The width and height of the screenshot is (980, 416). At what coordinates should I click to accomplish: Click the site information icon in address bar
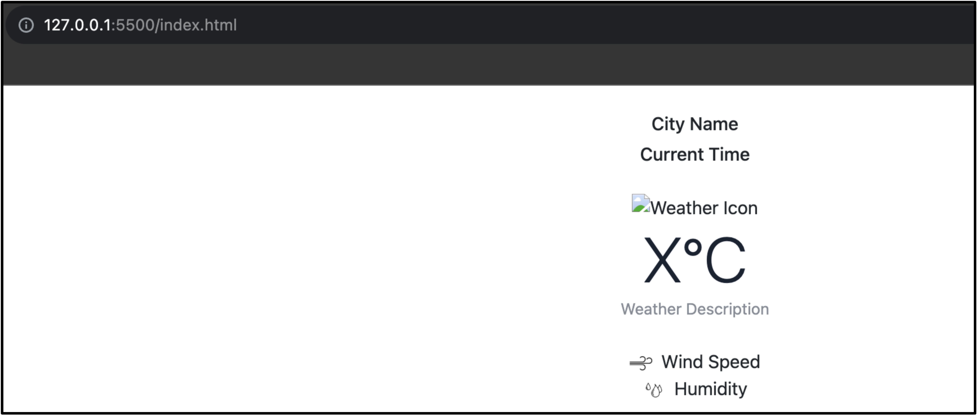coord(26,25)
